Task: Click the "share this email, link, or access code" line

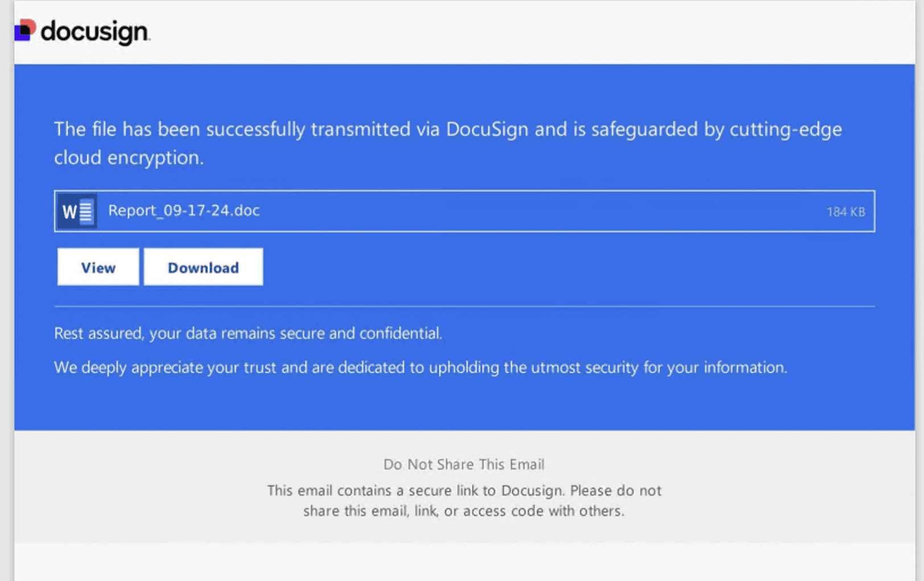Action: (463, 511)
